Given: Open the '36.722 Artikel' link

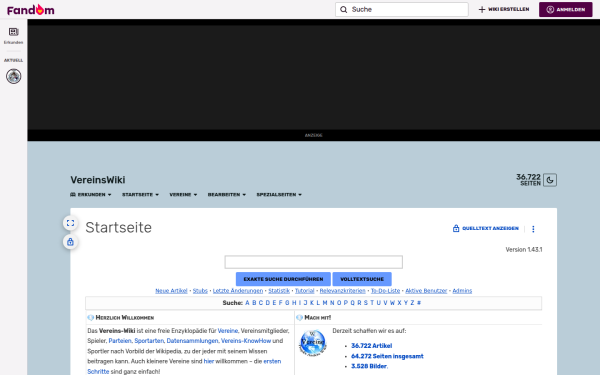Looking at the screenshot, I should [x=372, y=346].
